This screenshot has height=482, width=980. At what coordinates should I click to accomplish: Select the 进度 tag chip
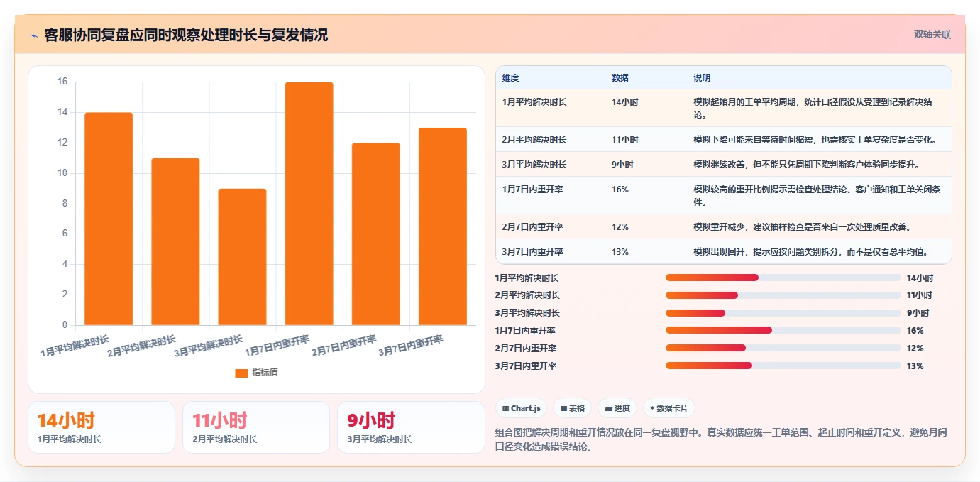(617, 408)
